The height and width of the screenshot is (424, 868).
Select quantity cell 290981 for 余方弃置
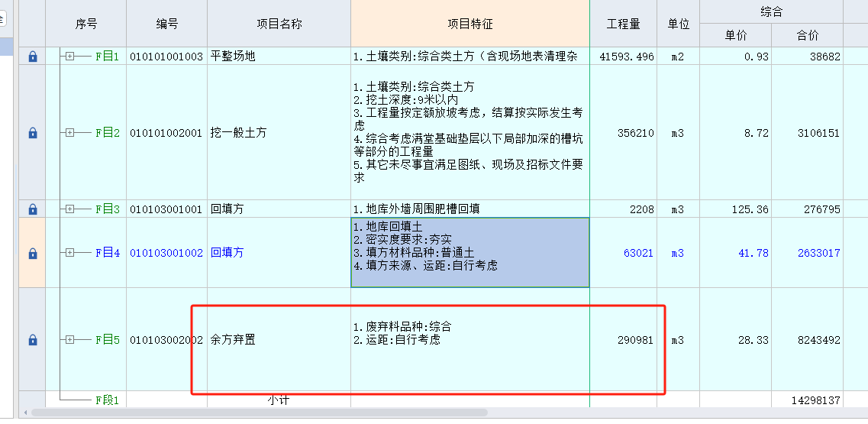635,340
